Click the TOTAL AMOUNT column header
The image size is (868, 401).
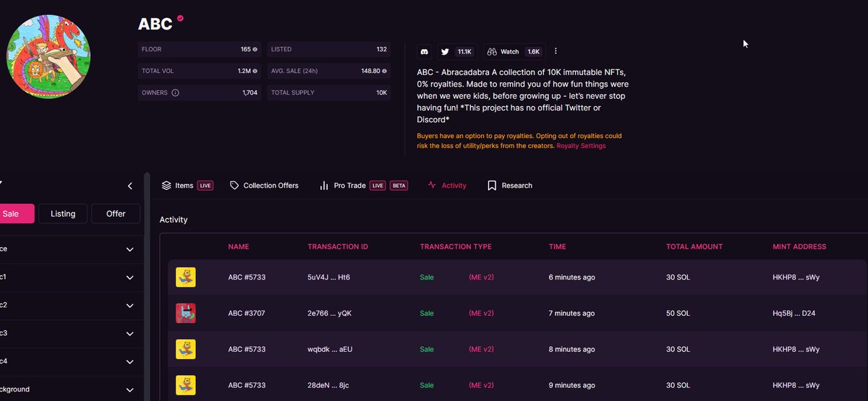pos(694,247)
